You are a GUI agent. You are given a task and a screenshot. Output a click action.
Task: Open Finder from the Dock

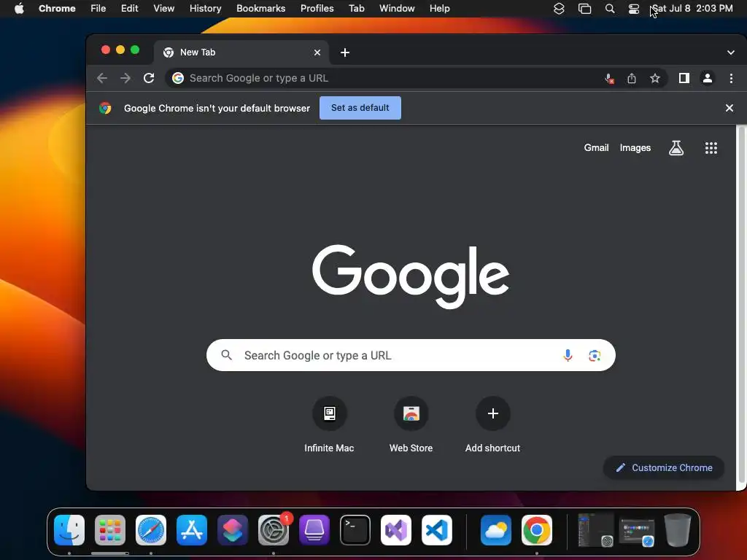(x=69, y=530)
